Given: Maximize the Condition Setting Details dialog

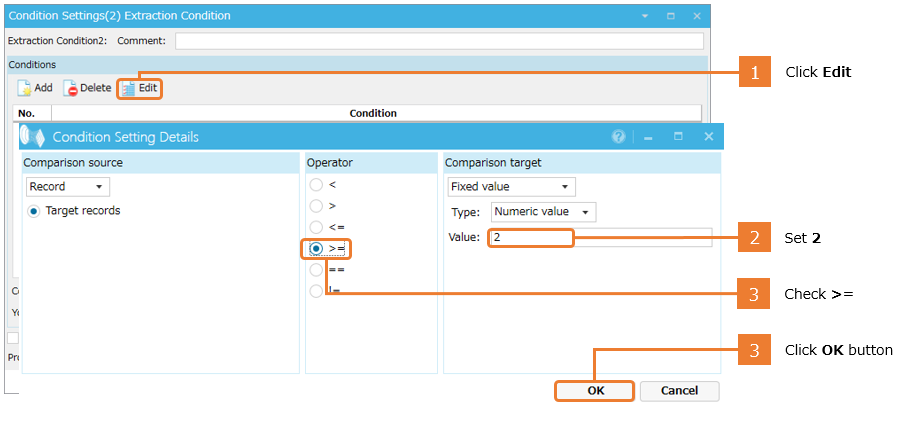Looking at the screenshot, I should coord(678,137).
